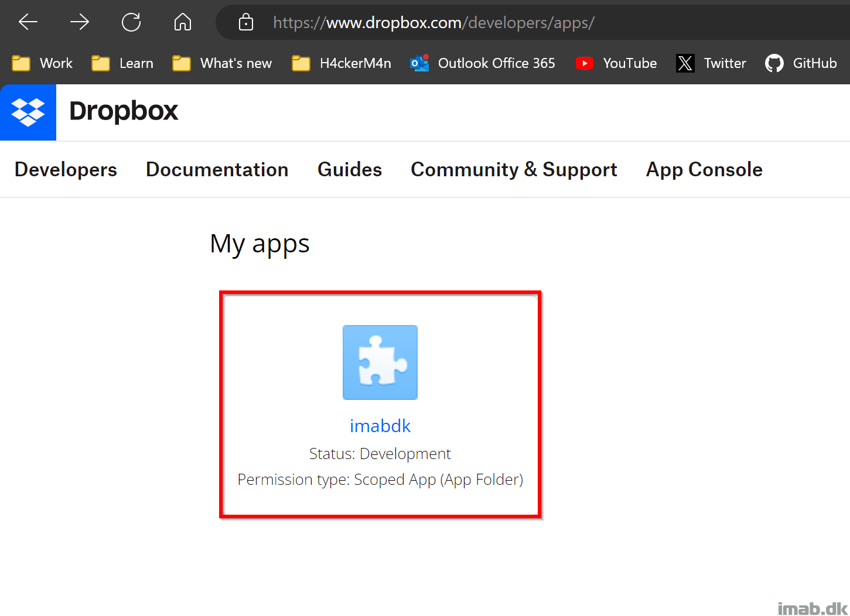Open the Twitter bookmark
The height and width of the screenshot is (616, 850).
click(711, 63)
